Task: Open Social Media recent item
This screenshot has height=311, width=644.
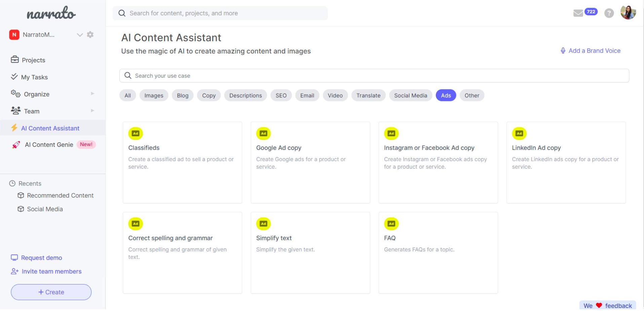Action: [45, 209]
